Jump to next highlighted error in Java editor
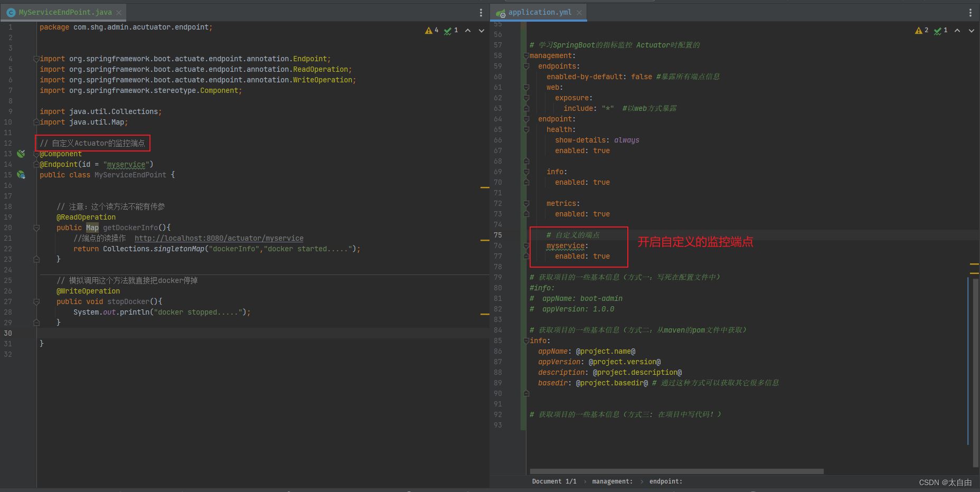The image size is (980, 492). click(x=481, y=31)
